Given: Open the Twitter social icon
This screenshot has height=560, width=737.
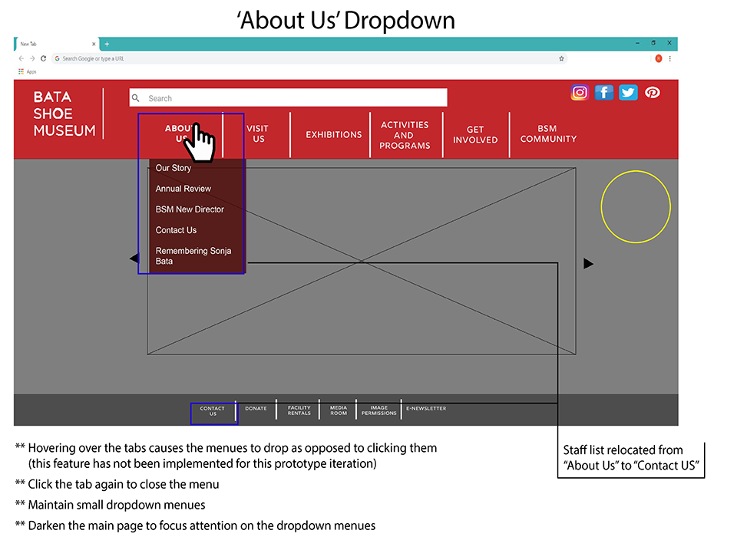Looking at the screenshot, I should pyautogui.click(x=628, y=93).
